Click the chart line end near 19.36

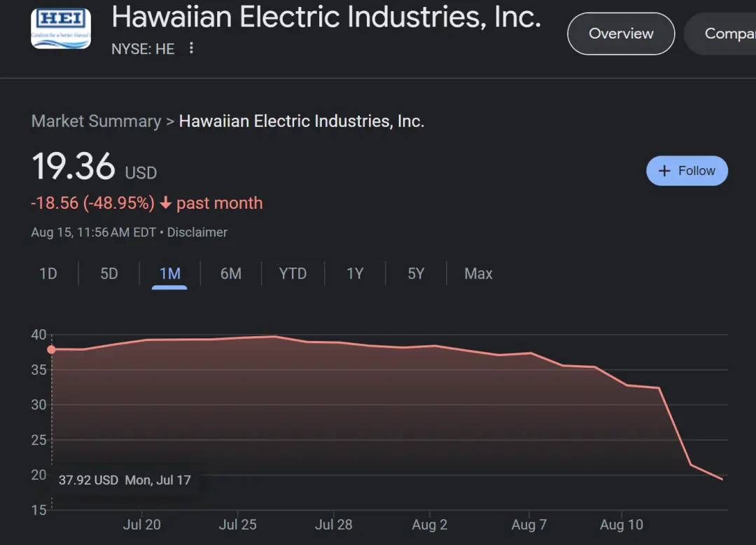[721, 479]
